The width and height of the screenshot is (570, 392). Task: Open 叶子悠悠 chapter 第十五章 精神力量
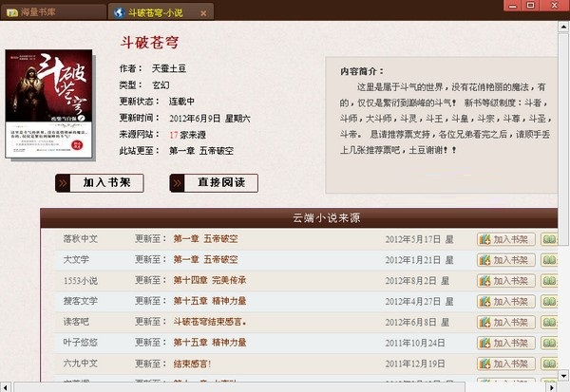(x=210, y=343)
